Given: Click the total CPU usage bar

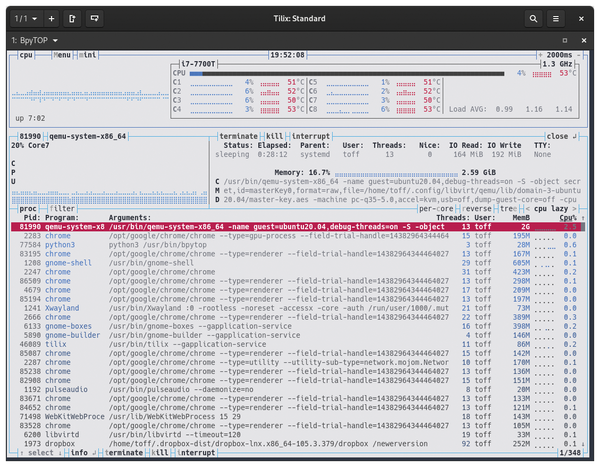Looking at the screenshot, I should pos(347,73).
